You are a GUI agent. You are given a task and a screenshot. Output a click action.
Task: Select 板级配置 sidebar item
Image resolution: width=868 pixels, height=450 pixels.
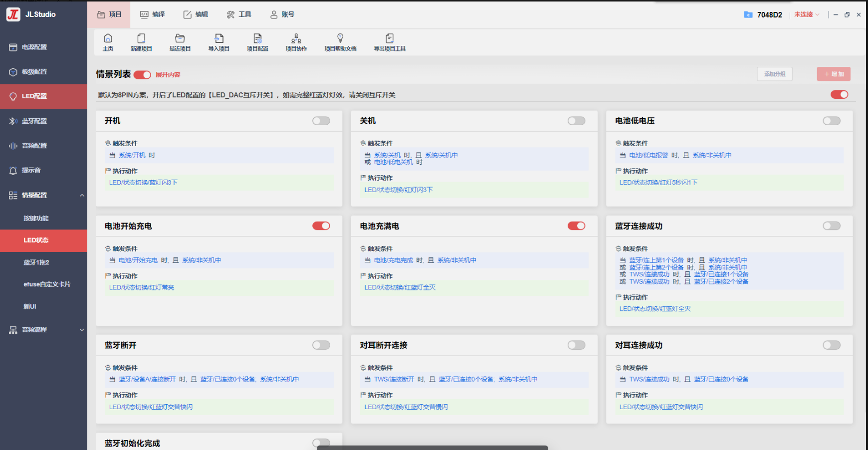pos(43,72)
